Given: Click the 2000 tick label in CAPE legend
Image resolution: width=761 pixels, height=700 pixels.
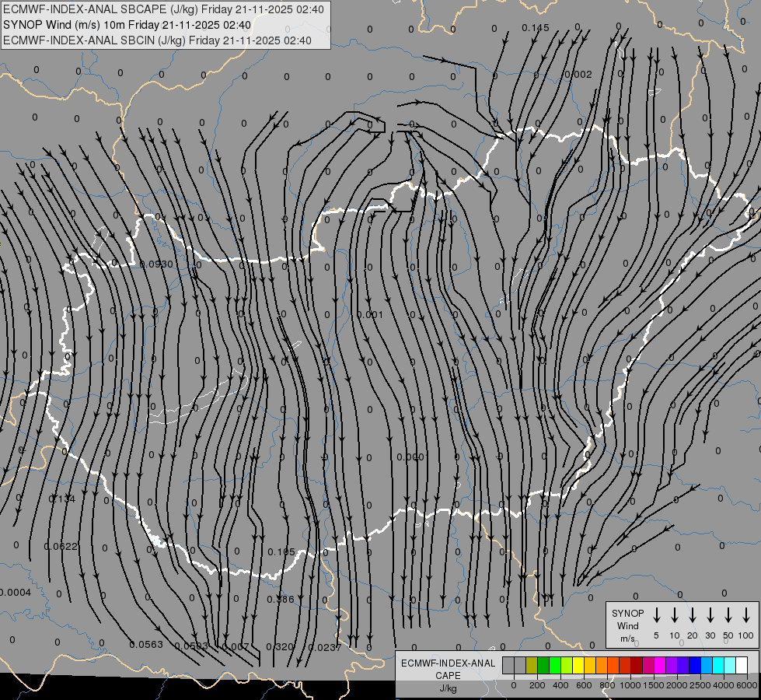Looking at the screenshot, I should tap(677, 685).
